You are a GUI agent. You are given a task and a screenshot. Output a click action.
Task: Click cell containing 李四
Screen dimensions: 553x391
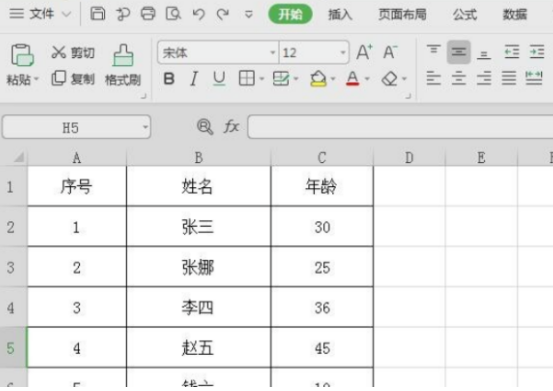[x=199, y=307]
